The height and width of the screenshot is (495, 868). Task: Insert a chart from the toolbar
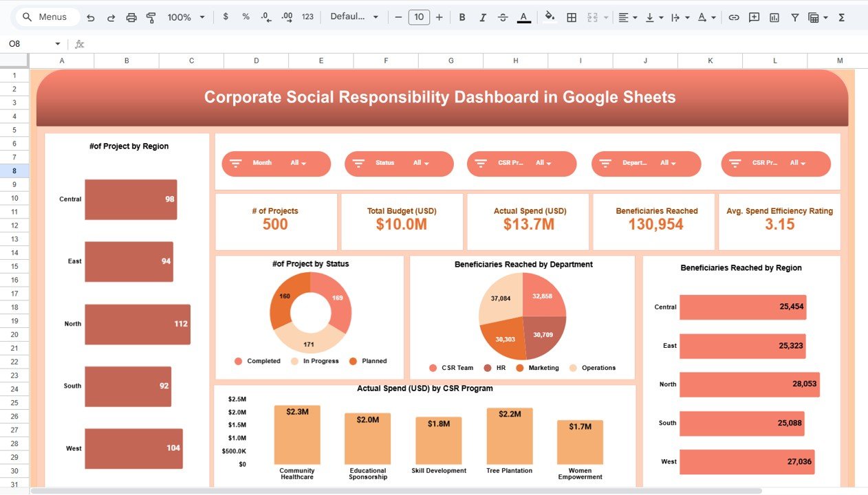coord(774,17)
